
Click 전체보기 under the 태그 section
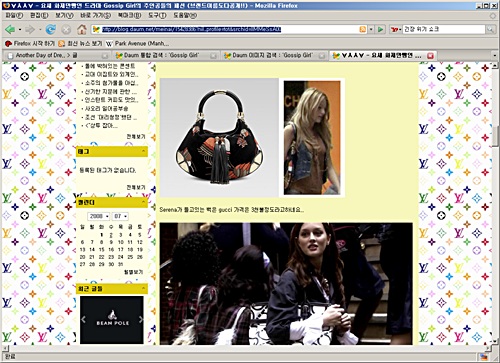[x=136, y=187]
